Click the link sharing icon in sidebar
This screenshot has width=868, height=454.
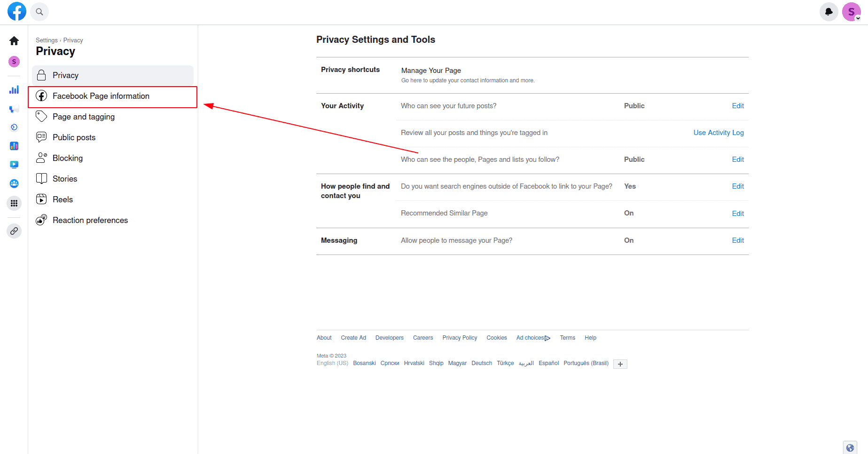point(14,231)
